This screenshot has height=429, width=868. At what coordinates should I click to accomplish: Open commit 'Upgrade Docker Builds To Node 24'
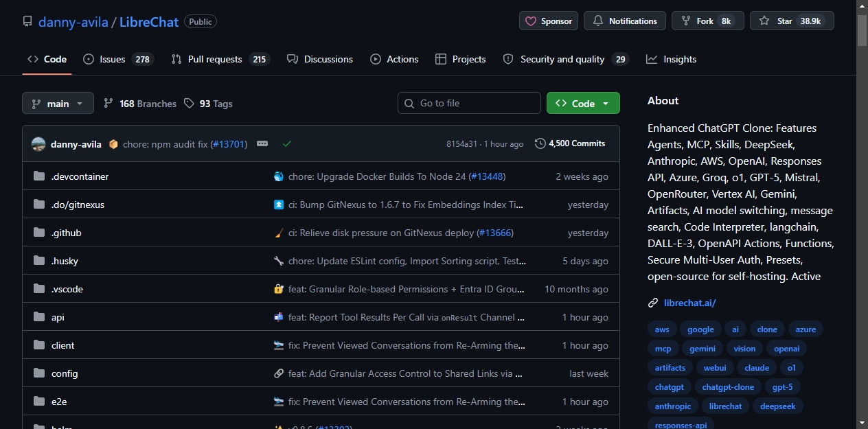coord(377,176)
